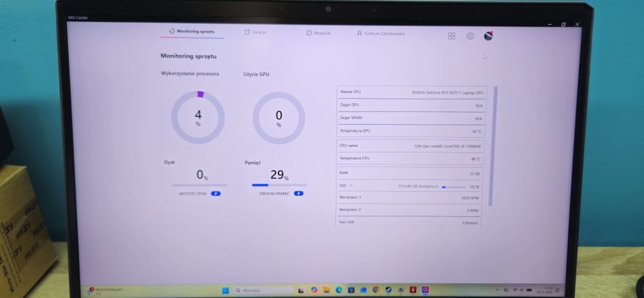Viewport: 644px width, 298px height.
Task: Select the Wentylator 1 row
Action: click(409, 197)
